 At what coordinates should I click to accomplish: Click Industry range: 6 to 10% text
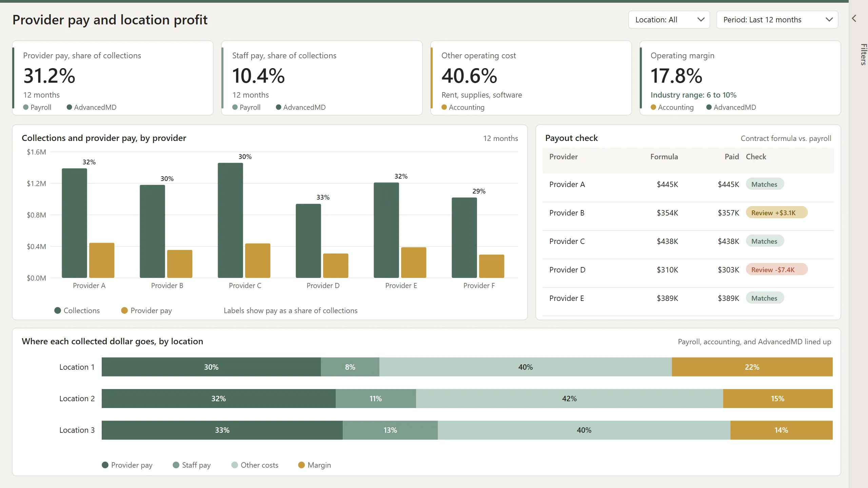point(693,95)
